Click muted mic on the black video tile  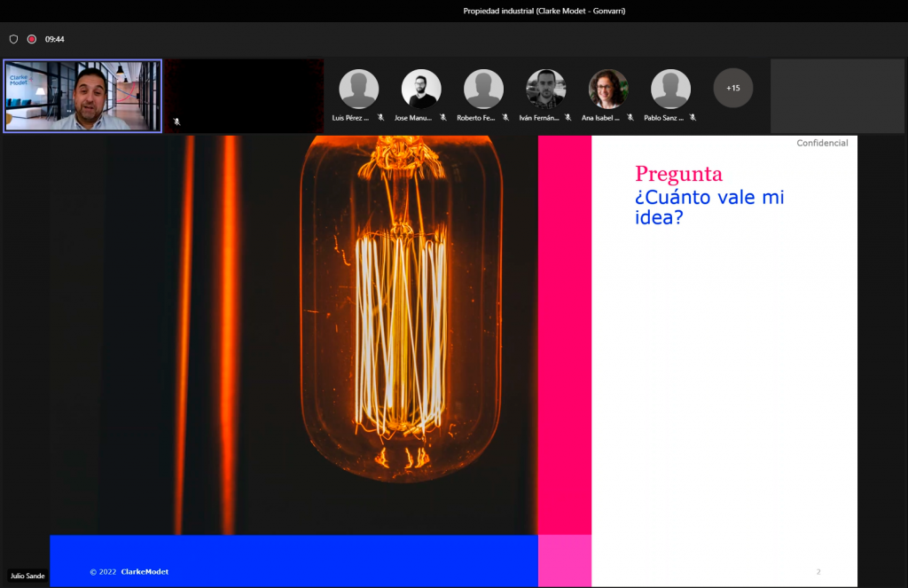click(x=176, y=122)
